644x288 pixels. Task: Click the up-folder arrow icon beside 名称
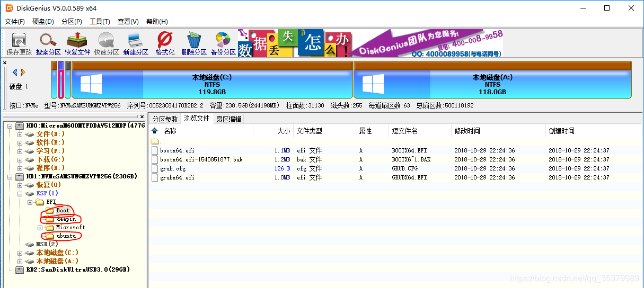(x=155, y=131)
